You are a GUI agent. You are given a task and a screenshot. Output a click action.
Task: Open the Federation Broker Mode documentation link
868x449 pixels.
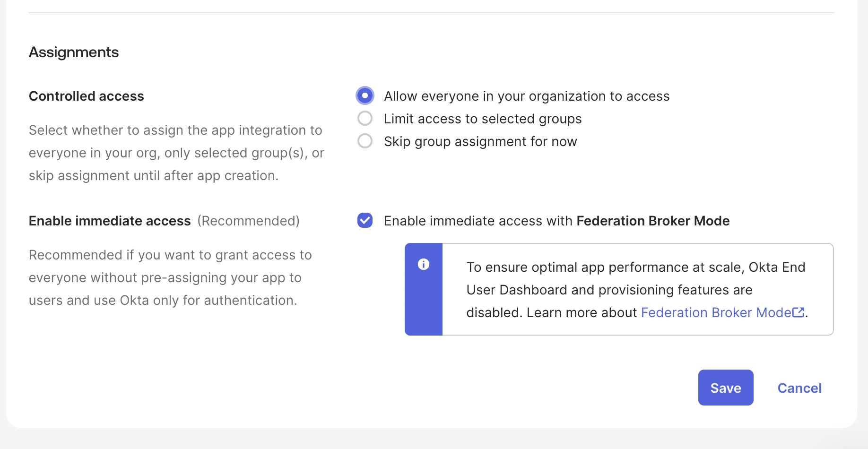point(716,312)
